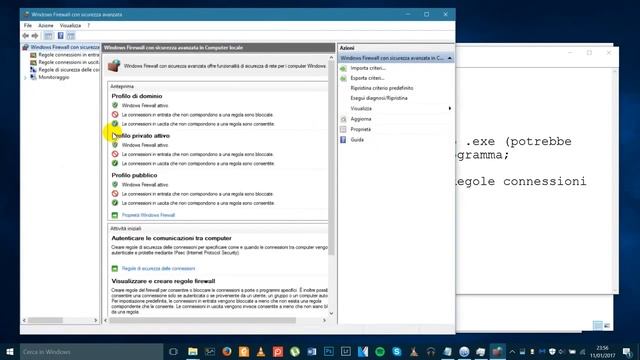
Task: Click the Monitoraggio tree icon
Action: (x=33, y=77)
